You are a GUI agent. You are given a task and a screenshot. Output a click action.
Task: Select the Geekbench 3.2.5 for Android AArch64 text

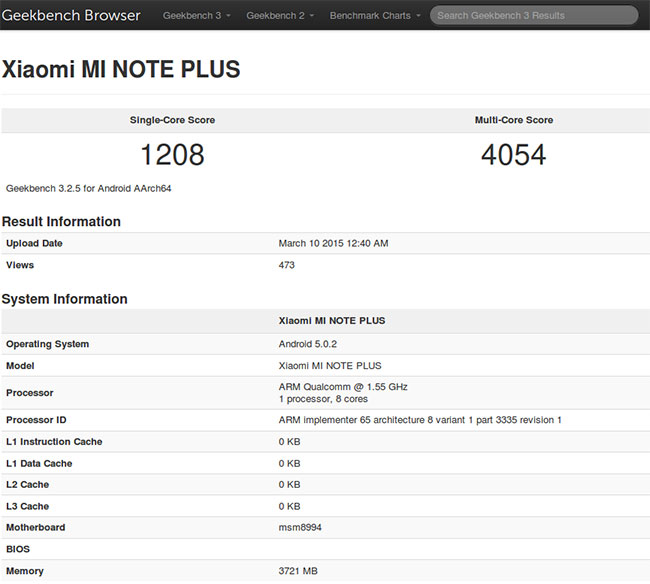point(88,189)
